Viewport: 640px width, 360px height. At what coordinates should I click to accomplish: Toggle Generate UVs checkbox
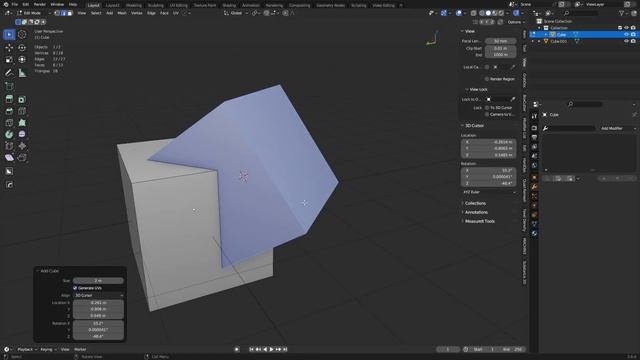[75, 288]
